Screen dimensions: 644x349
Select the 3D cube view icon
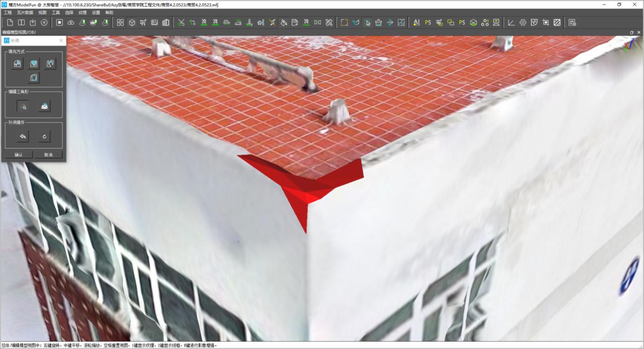tap(132, 22)
